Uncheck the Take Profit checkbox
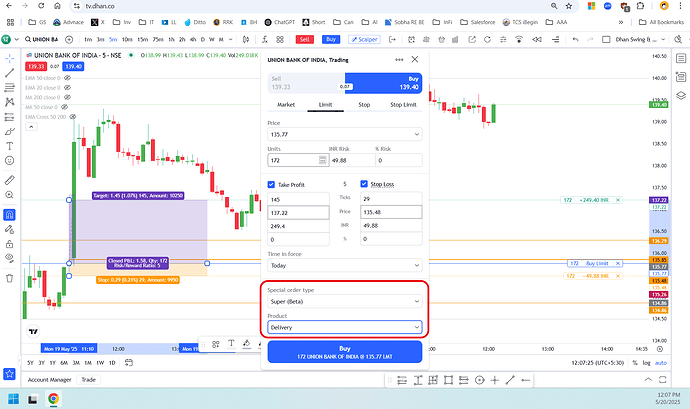690x409 pixels. (271, 184)
